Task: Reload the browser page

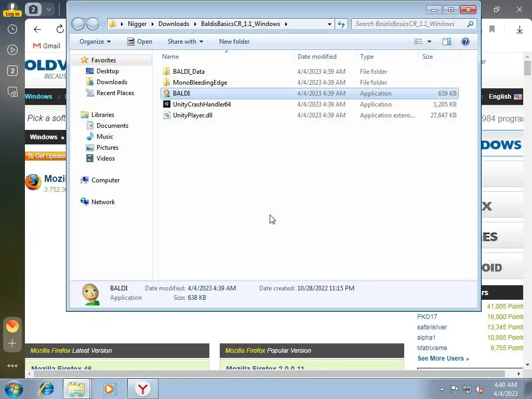Action: pyautogui.click(x=60, y=30)
